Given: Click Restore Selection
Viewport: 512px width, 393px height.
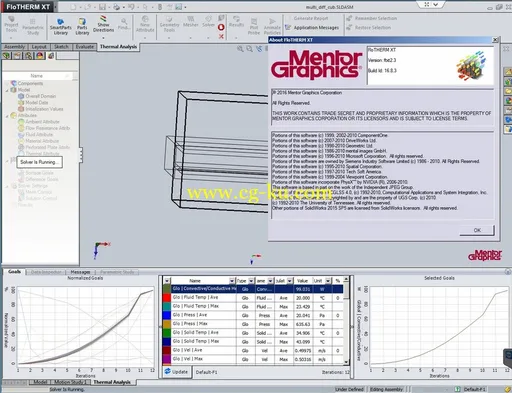Looking at the screenshot, I should click(x=369, y=28).
